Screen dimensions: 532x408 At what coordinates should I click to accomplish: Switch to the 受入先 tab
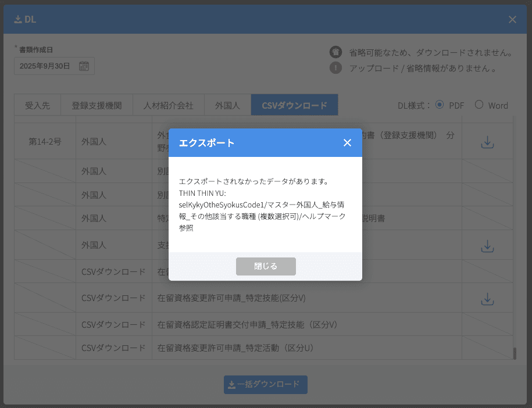click(37, 105)
